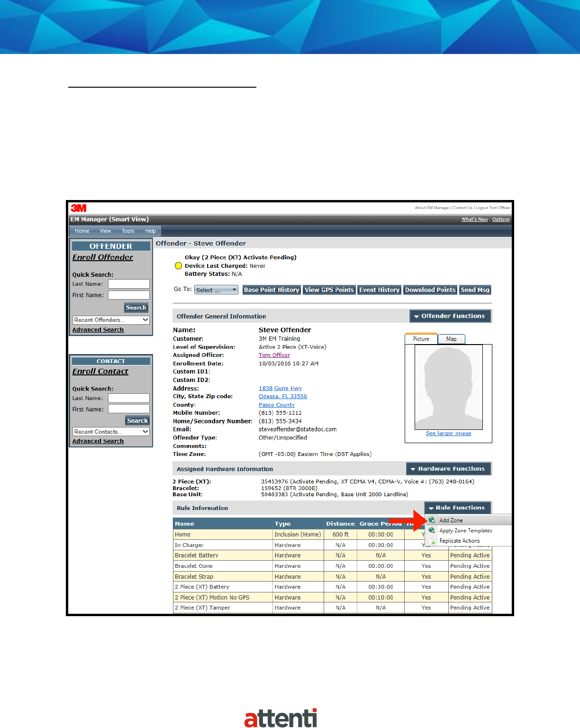Select the Bracelet Gone rule row
The height and width of the screenshot is (728, 580).
tap(333, 566)
